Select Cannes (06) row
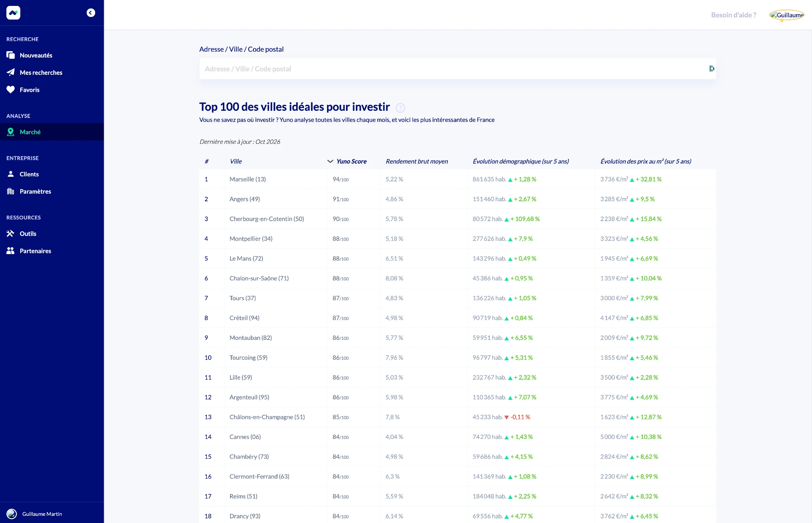812x523 pixels. (458, 437)
